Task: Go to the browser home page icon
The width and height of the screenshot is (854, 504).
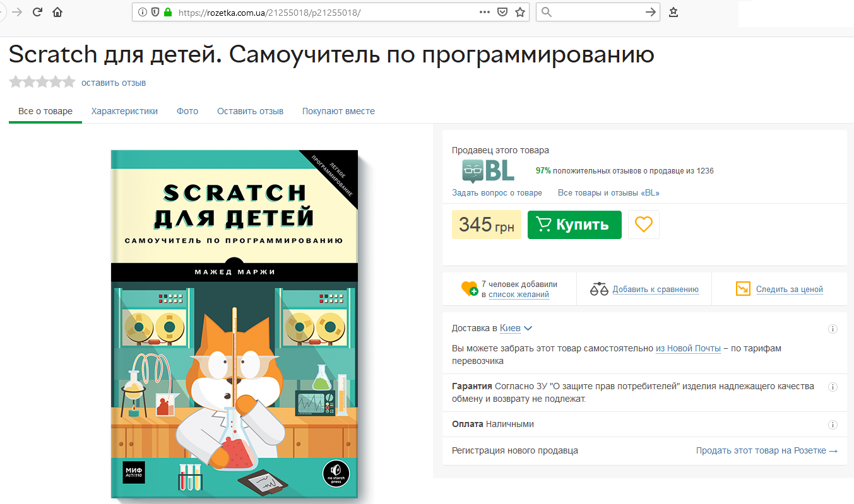Action: point(57,12)
